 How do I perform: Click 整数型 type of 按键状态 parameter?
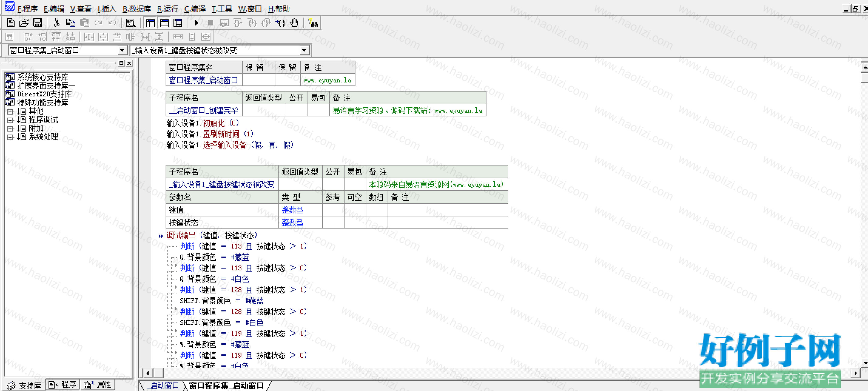click(x=292, y=222)
